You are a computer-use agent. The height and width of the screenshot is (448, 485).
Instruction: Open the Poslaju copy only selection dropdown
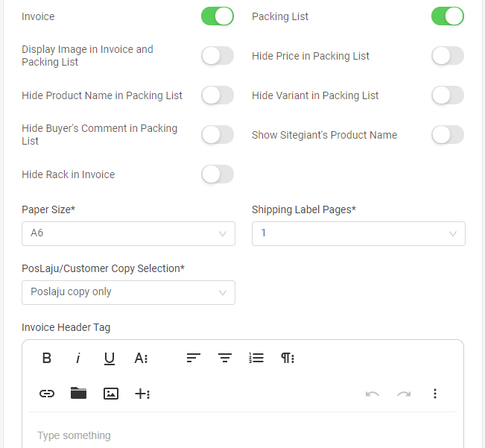click(x=128, y=292)
